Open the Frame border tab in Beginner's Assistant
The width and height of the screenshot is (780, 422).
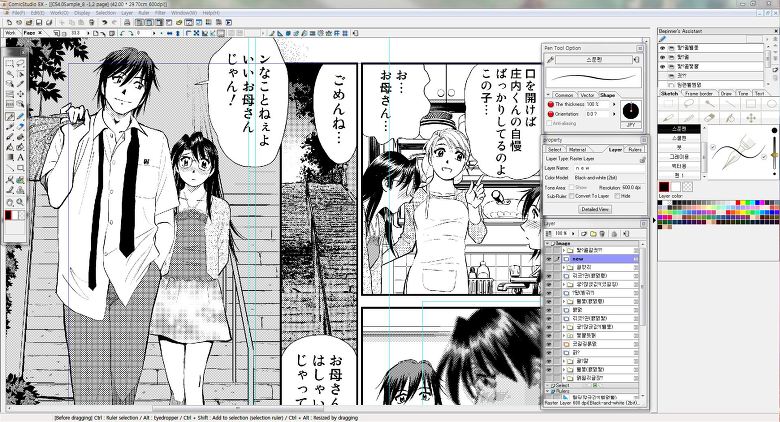click(701, 93)
